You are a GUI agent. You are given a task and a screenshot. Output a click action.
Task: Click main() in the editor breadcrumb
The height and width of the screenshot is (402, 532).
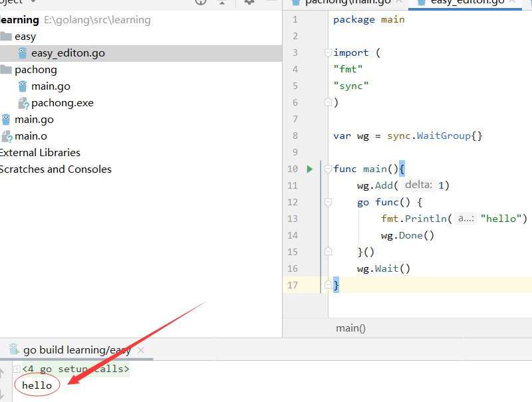[350, 328]
